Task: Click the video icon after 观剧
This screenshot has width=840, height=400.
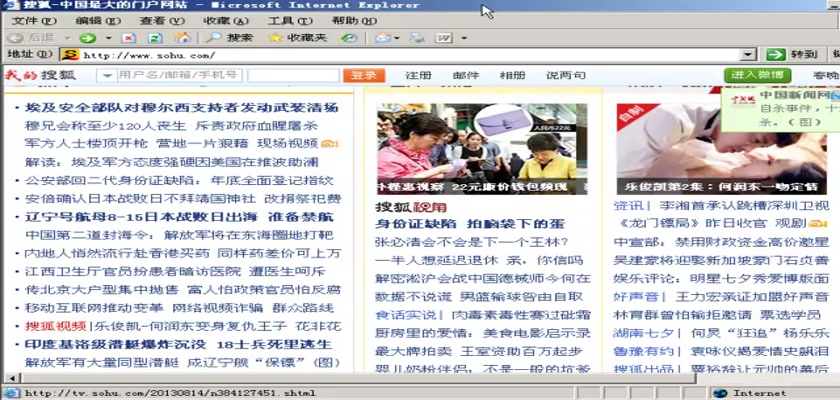Action: coord(818,224)
